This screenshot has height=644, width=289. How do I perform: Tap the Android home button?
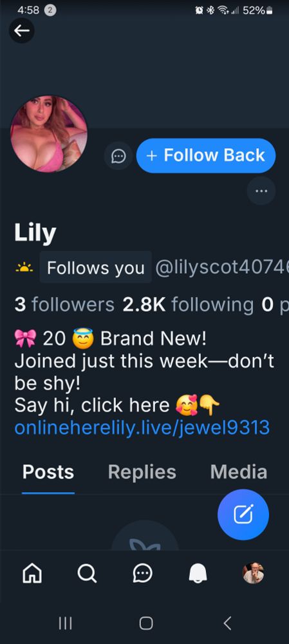click(146, 623)
